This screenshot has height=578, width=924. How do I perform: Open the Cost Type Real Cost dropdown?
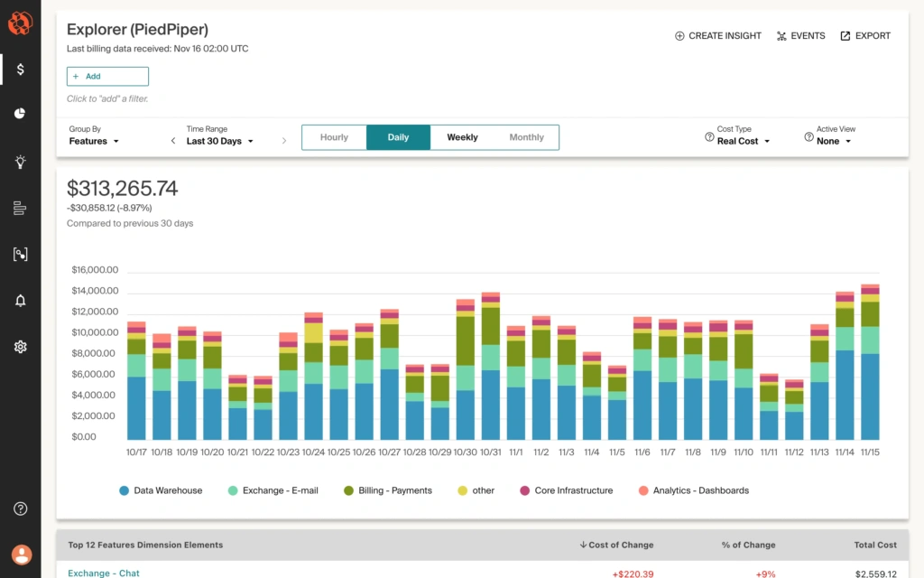point(744,141)
